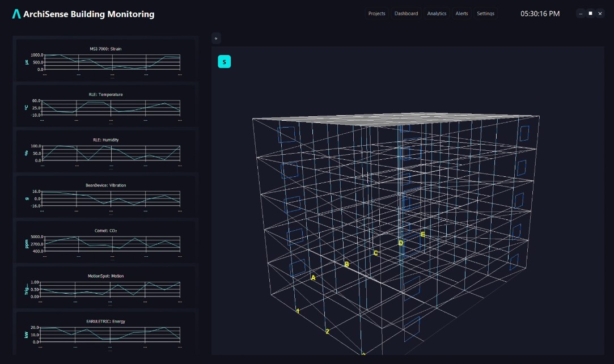
Task: Click the clock showing 05:30:16 PM
Action: point(540,14)
